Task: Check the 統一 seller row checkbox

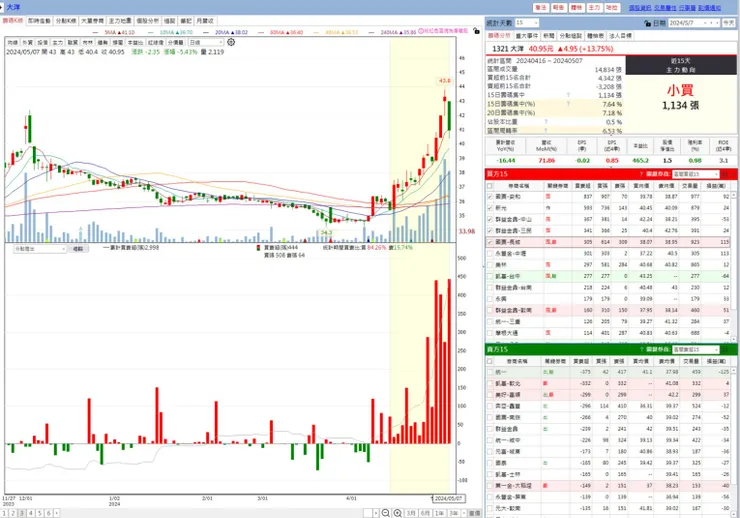Action: point(490,372)
